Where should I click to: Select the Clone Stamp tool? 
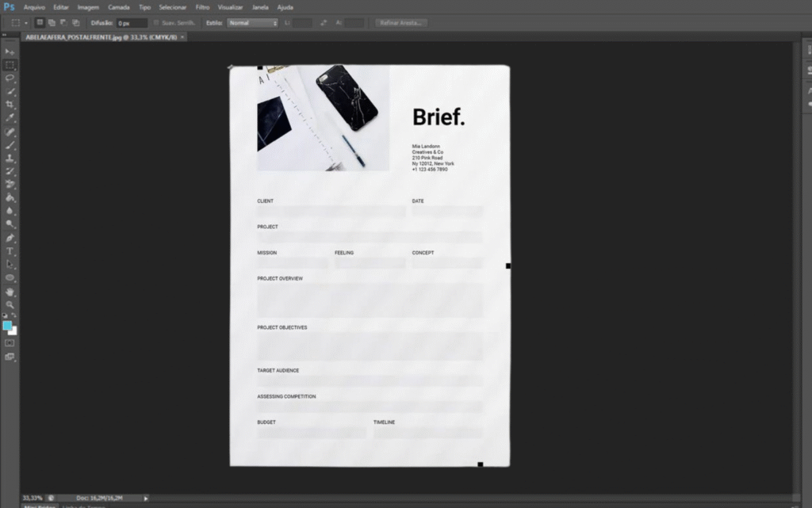pyautogui.click(x=10, y=159)
